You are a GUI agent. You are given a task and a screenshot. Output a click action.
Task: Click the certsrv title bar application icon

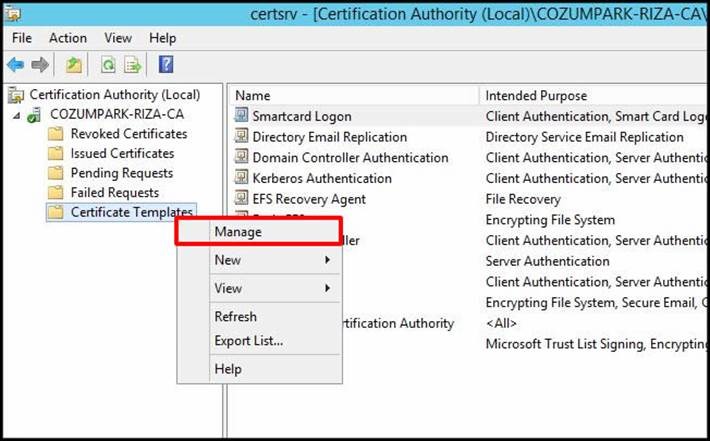click(12, 14)
